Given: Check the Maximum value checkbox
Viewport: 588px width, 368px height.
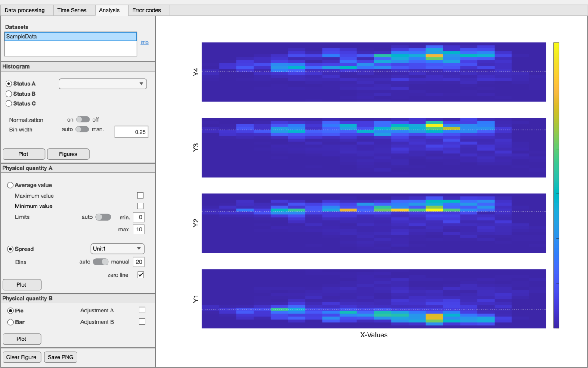Looking at the screenshot, I should click(140, 196).
